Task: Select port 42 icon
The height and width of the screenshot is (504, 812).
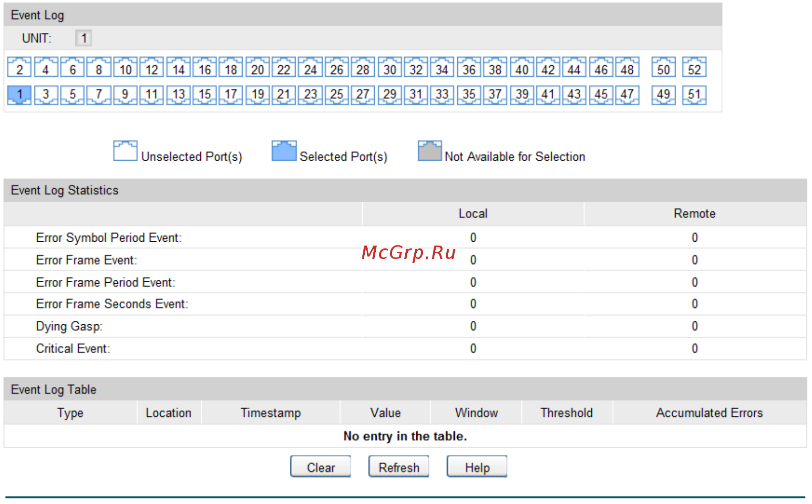Action: (548, 67)
